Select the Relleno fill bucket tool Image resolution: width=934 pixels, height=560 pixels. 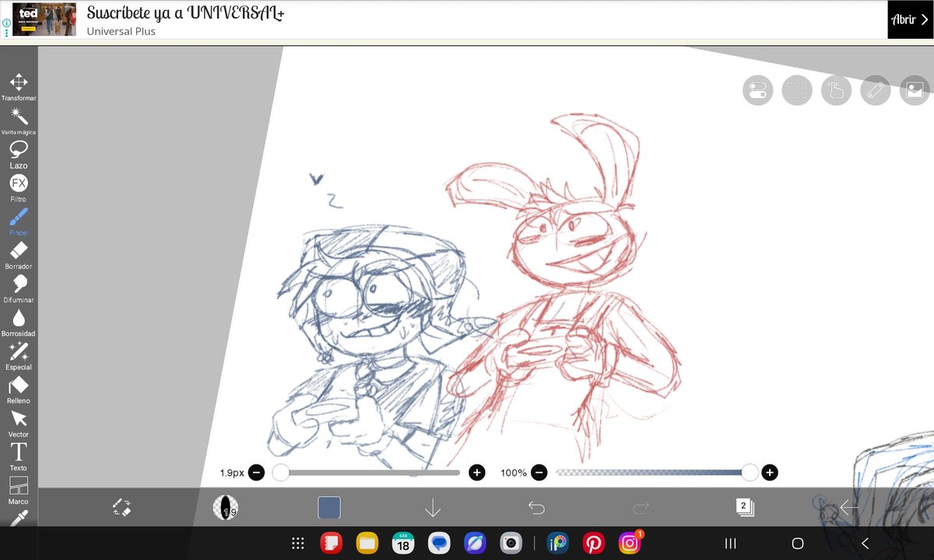(x=19, y=390)
